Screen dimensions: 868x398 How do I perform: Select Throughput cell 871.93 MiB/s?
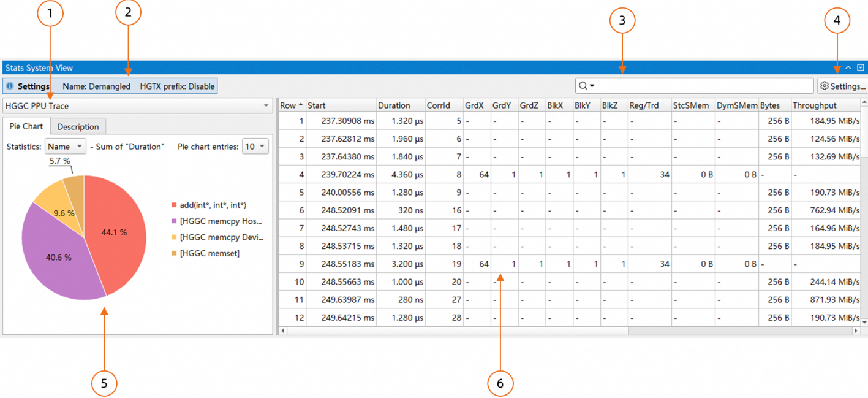(x=825, y=300)
